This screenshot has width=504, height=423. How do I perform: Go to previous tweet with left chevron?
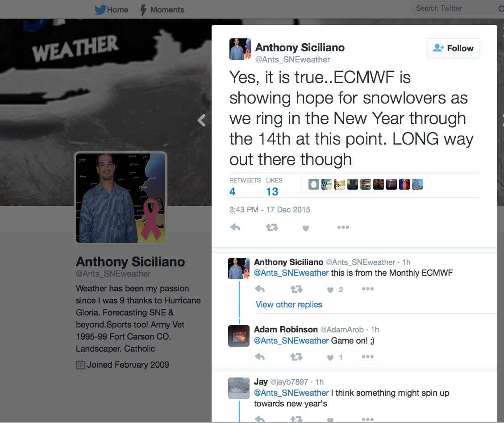tap(201, 120)
